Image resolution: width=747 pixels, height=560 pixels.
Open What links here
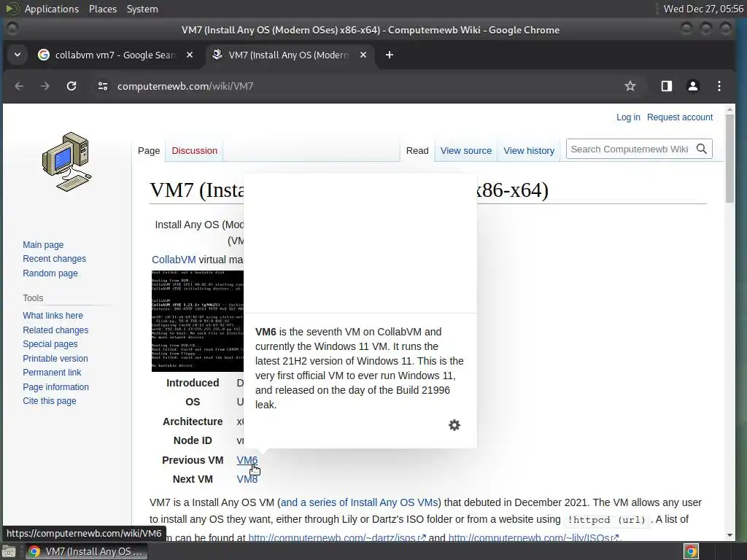click(x=53, y=316)
